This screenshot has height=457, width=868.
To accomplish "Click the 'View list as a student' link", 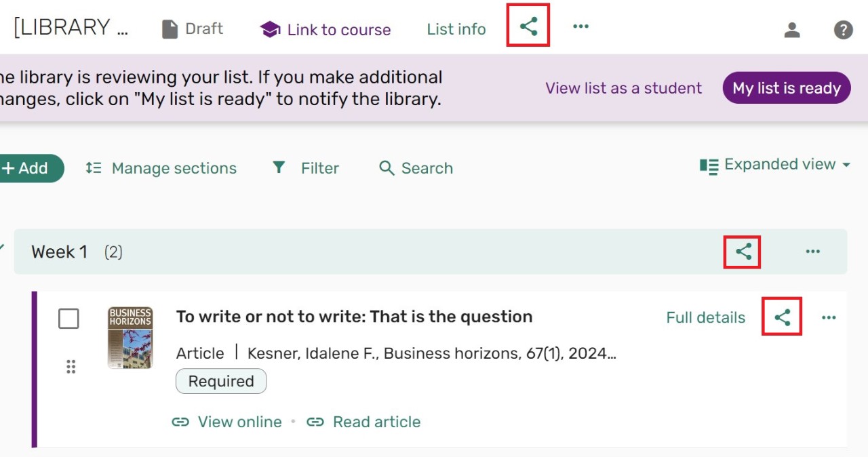I will tap(623, 87).
